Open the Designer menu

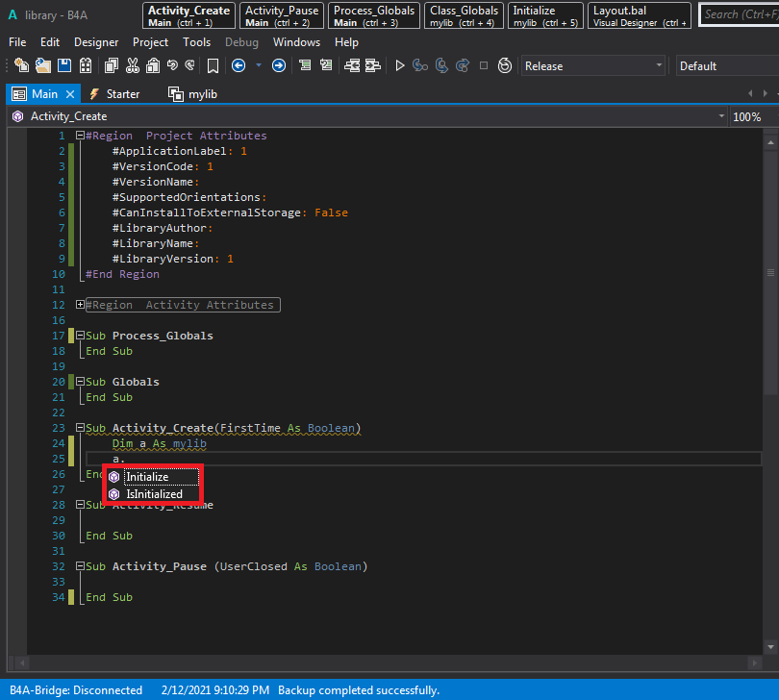pos(96,42)
